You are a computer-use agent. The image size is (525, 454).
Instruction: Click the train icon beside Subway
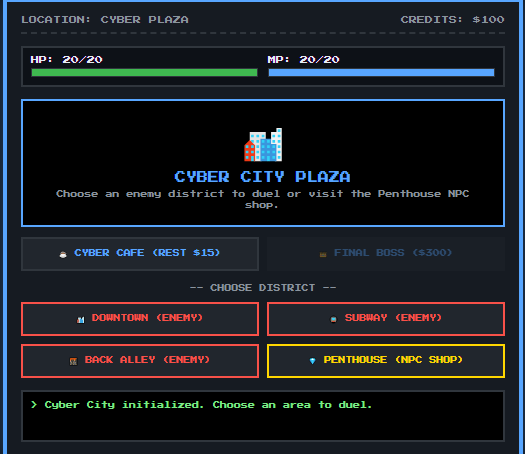tap(333, 320)
